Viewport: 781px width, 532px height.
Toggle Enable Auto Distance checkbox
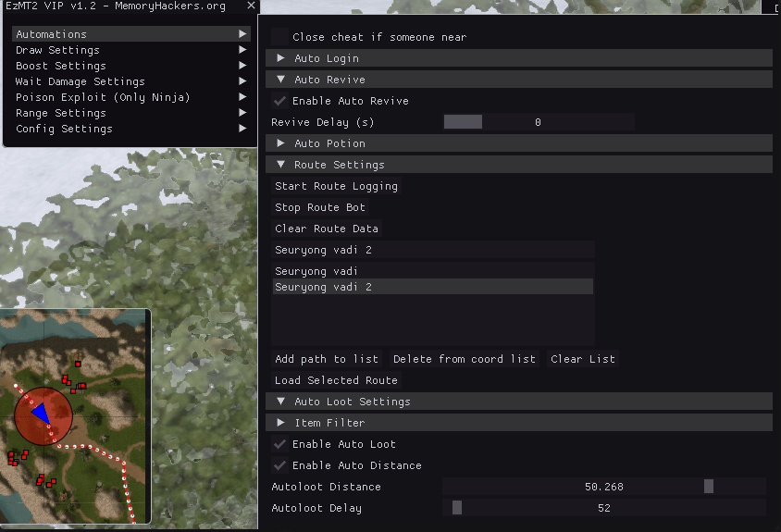point(280,465)
